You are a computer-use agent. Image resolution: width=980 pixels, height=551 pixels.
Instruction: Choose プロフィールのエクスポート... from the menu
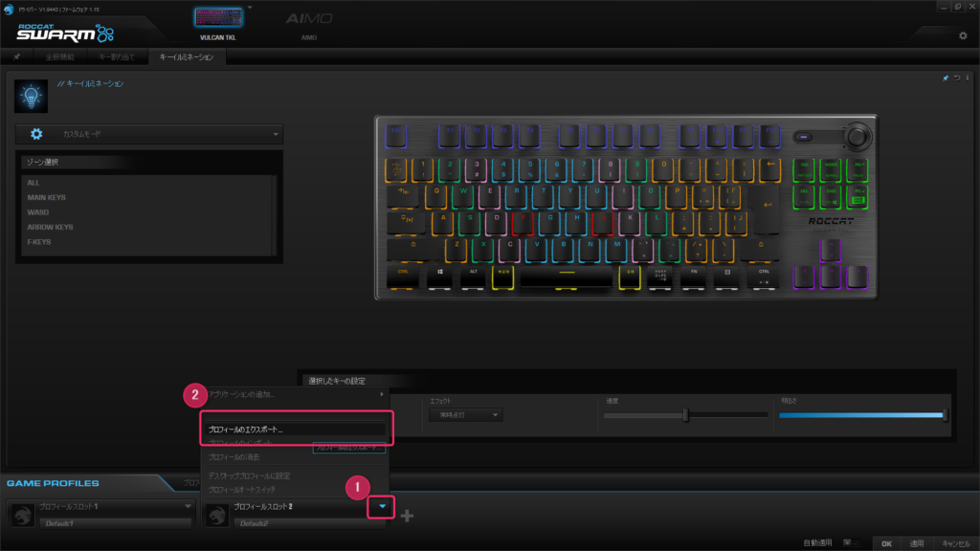[x=297, y=430]
